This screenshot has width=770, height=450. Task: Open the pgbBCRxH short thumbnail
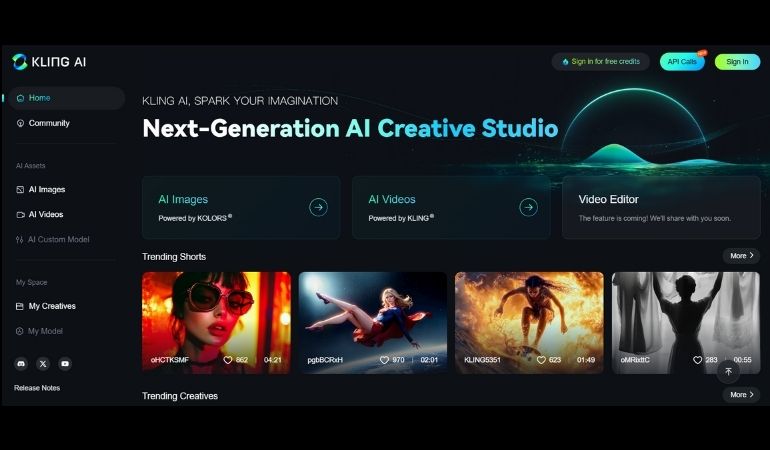click(x=373, y=322)
